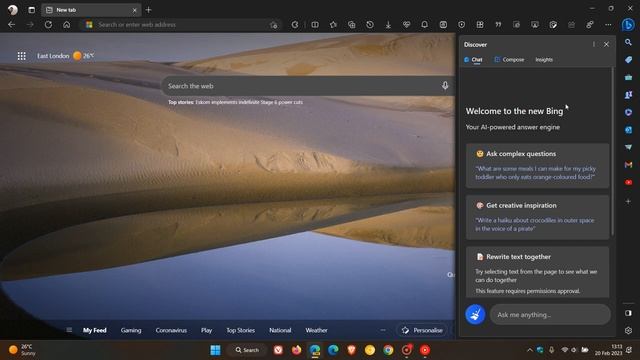Close the New tab tab
Image resolution: width=640 pixels, height=360 pixels.
[134, 10]
